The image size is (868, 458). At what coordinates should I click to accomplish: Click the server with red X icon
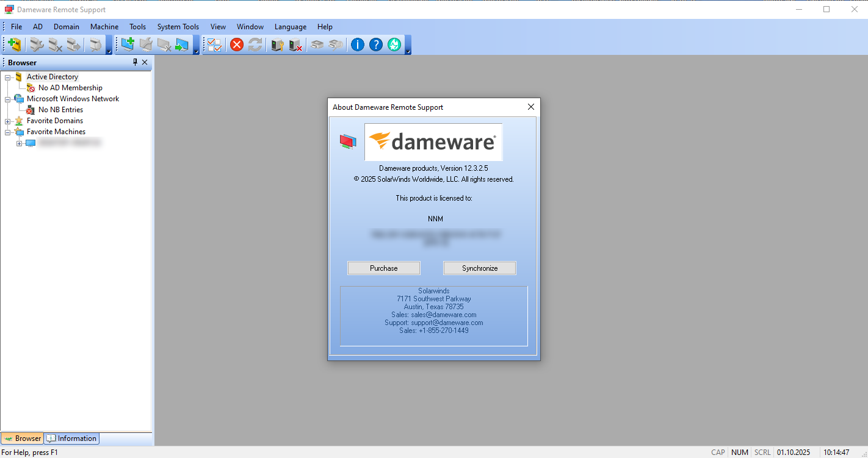point(295,45)
